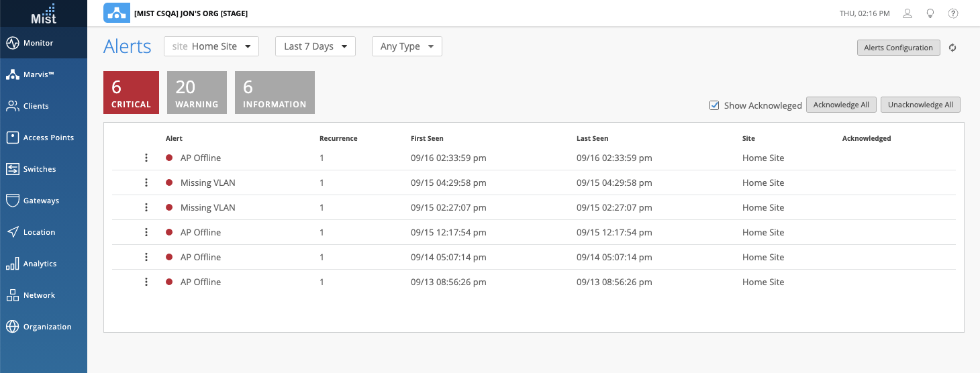980x373 pixels.
Task: Open kebab menu for 04:29:58 Missing VLAN alert
Action: point(146,183)
